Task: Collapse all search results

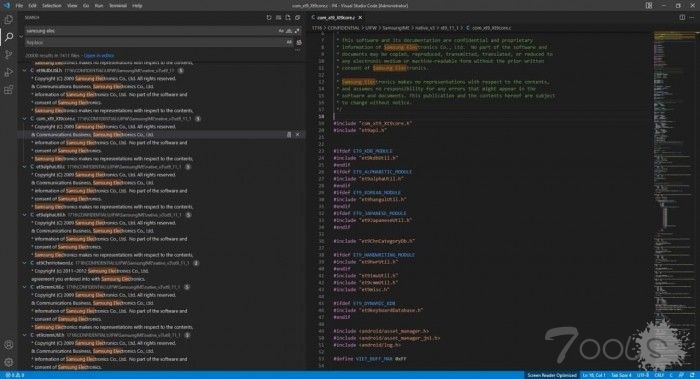Action: click(298, 17)
